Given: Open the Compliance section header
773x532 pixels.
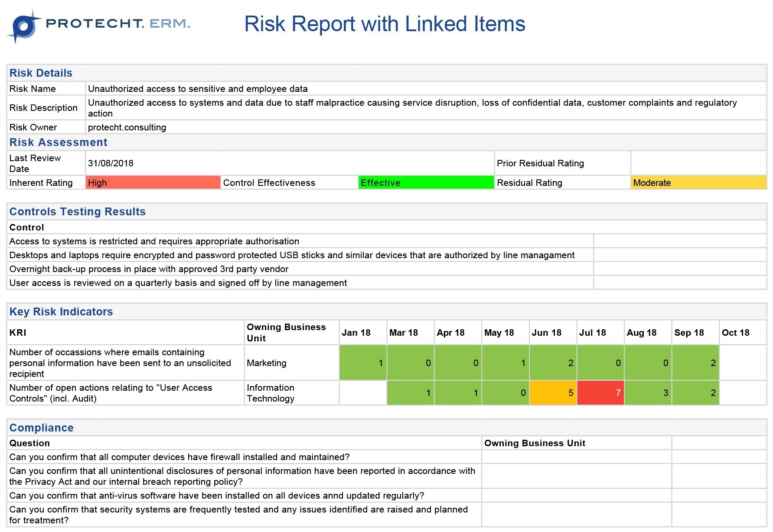Looking at the screenshot, I should tap(42, 428).
